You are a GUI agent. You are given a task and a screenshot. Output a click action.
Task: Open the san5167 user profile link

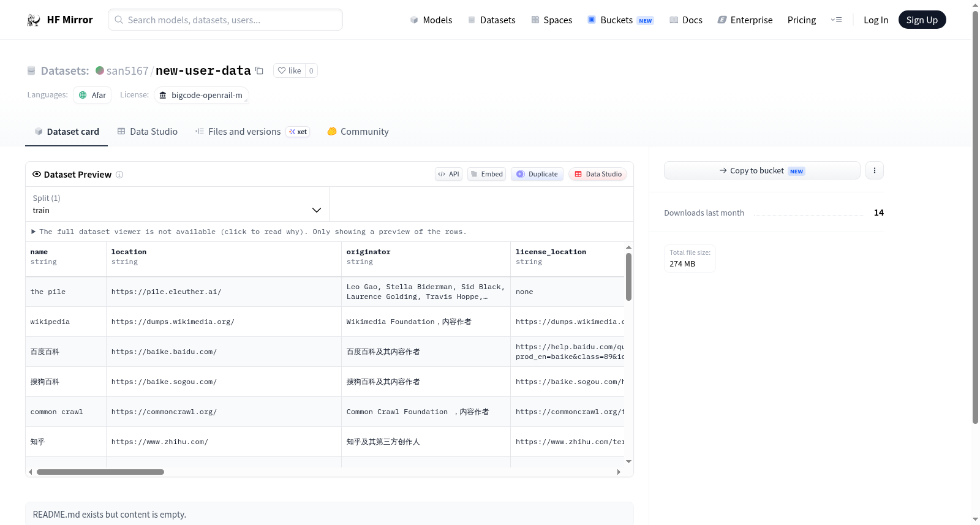[x=127, y=70]
